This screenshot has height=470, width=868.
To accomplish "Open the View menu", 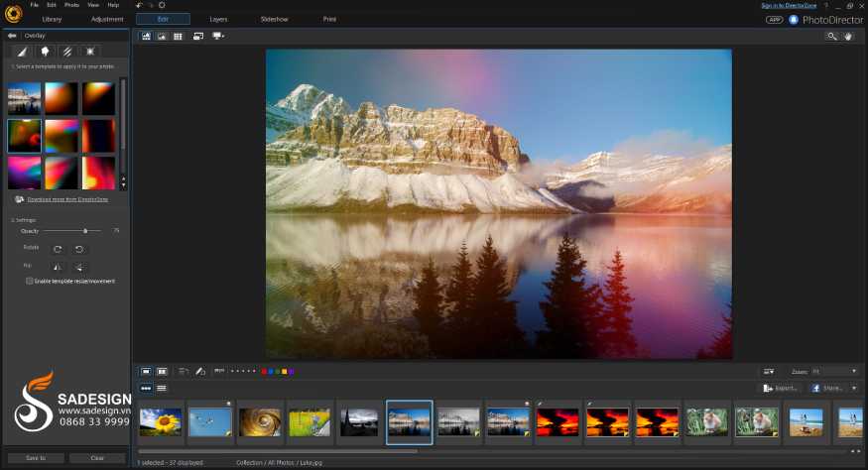I will tap(93, 5).
